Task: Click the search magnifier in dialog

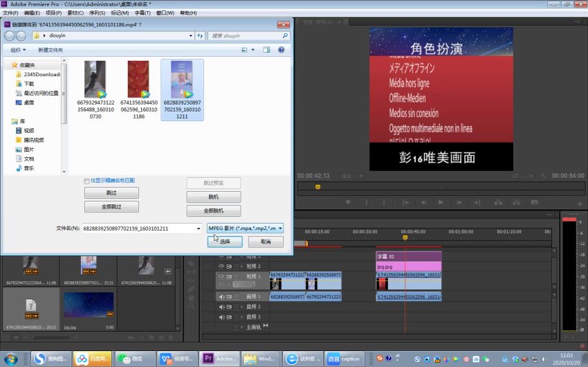Action: click(x=285, y=35)
